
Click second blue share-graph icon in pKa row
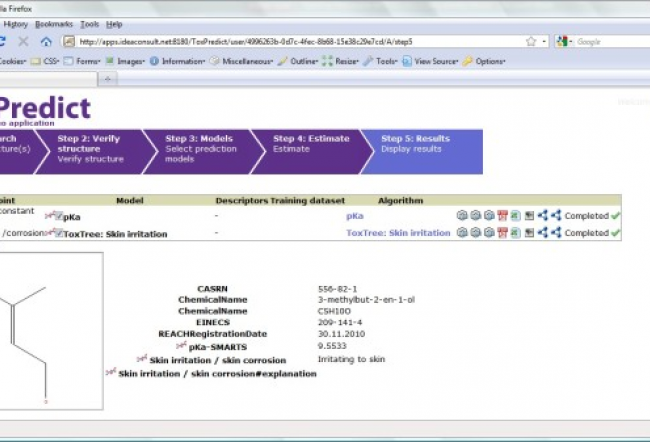(x=556, y=215)
